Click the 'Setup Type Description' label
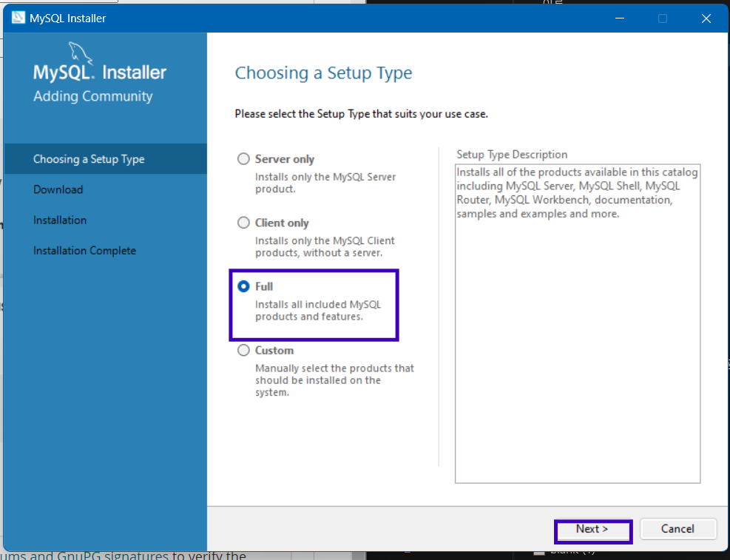This screenshot has width=730, height=560. click(512, 155)
